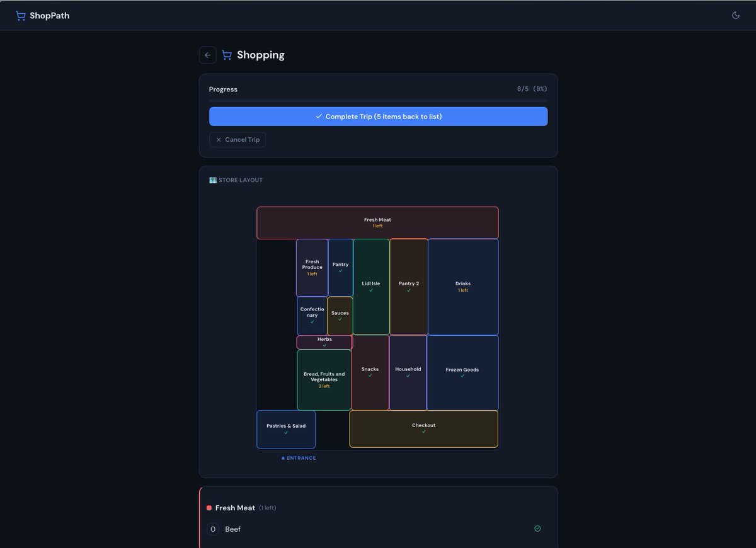Click the Sauces zone
This screenshot has width=756, height=548.
pos(340,316)
